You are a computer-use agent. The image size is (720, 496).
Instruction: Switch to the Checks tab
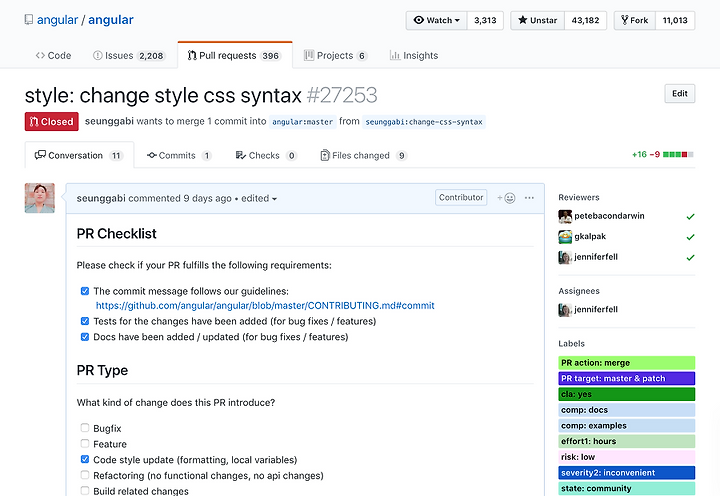(x=266, y=156)
